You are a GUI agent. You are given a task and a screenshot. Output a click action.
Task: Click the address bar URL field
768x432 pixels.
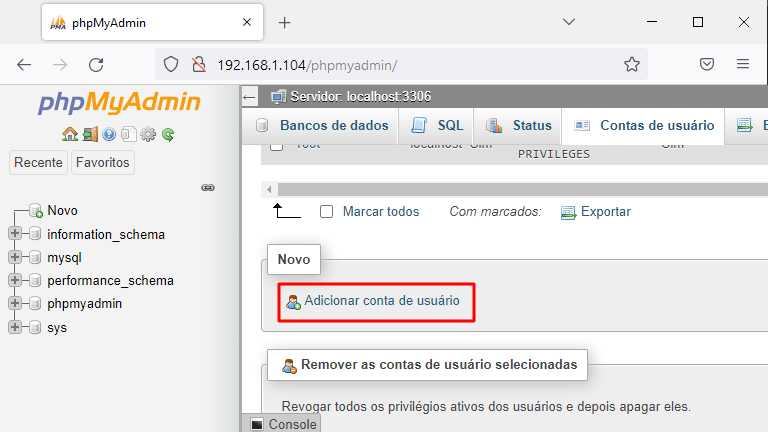click(x=402, y=65)
